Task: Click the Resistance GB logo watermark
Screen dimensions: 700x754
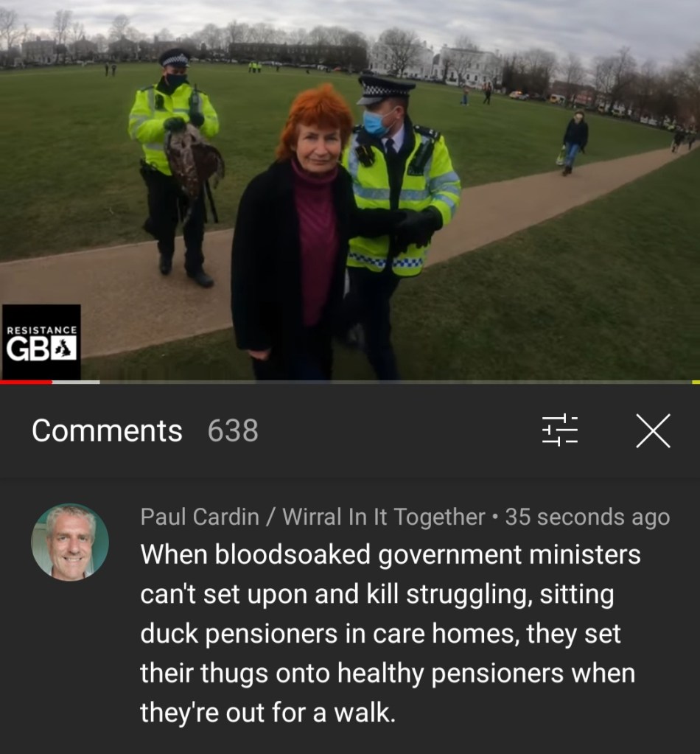Action: (x=41, y=342)
